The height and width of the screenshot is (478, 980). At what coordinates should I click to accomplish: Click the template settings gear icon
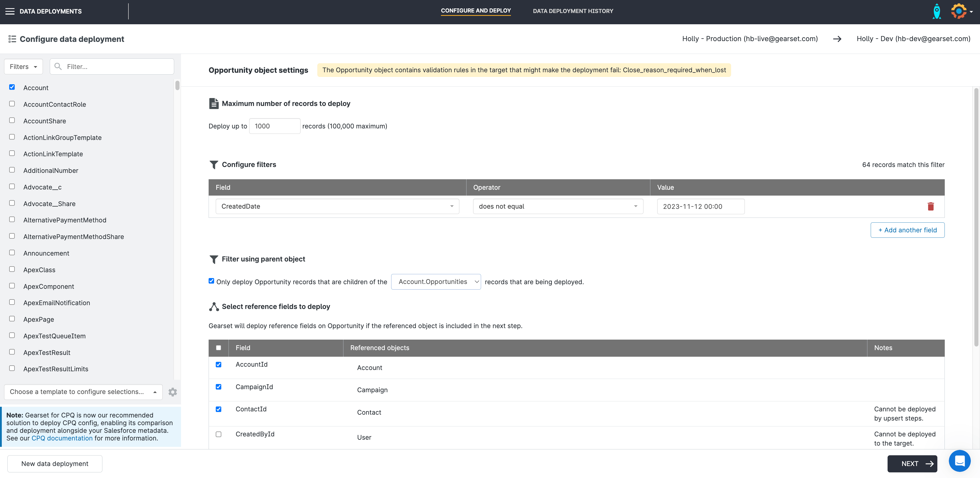[173, 392]
